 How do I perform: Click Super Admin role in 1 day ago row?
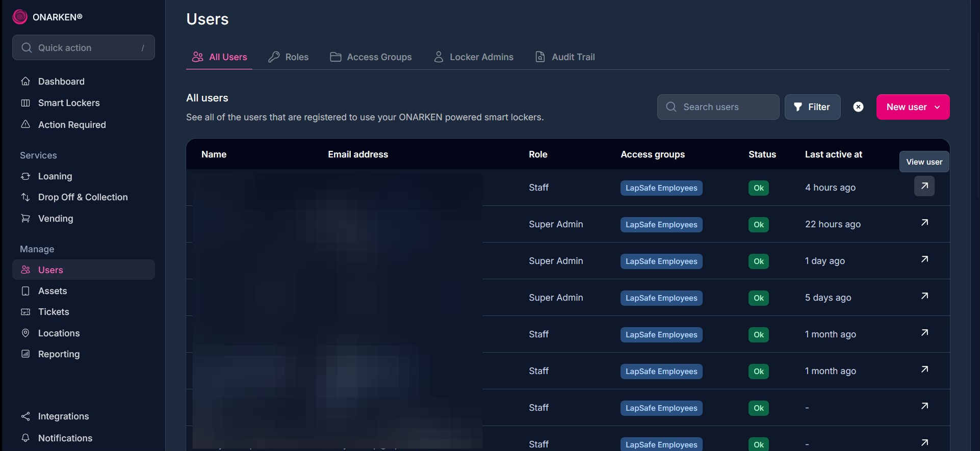pos(556,261)
